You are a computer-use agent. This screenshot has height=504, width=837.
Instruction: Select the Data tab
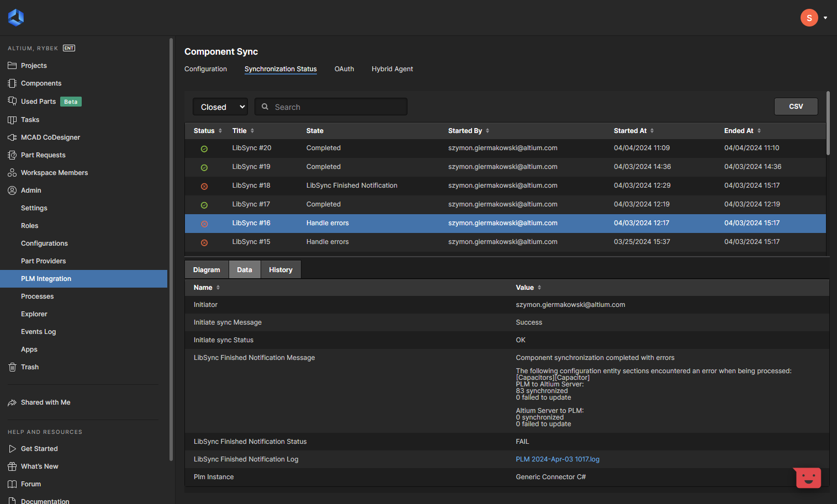click(x=245, y=270)
